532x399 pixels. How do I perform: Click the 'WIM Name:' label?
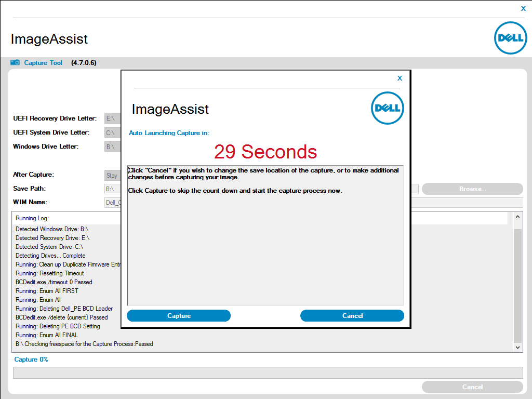30,202
